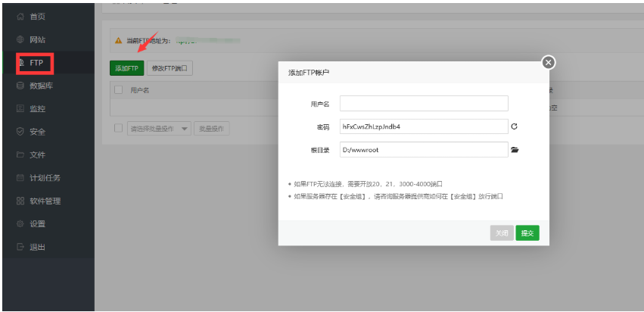
Task: Click the shield icon beside 安全
Action: (20, 132)
